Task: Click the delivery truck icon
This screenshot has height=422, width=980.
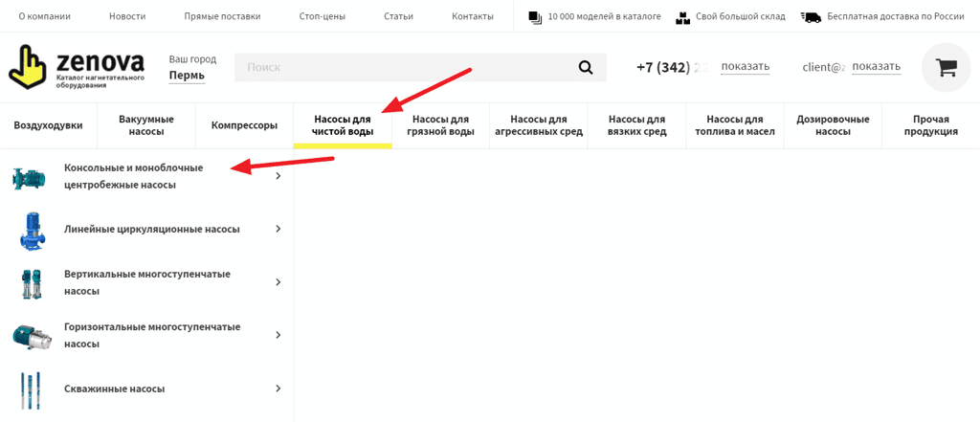Action: coord(811,17)
